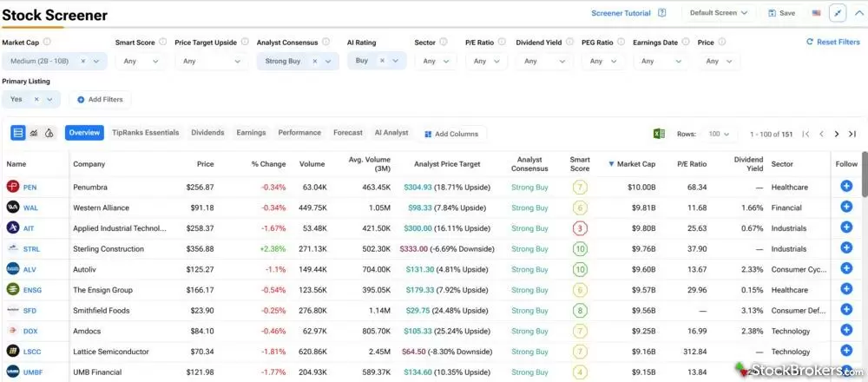Clear the Strong Buy consensus filter
Screen dimensions: 868x382
click(x=314, y=61)
